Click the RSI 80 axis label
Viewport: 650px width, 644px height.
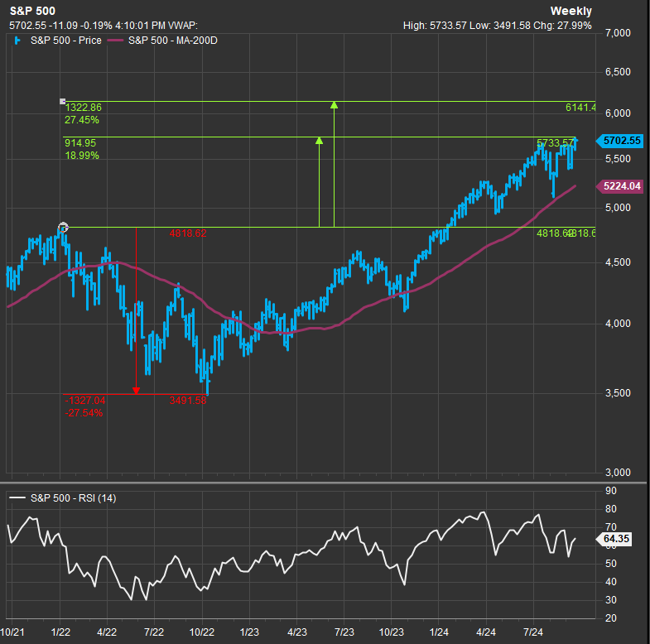(610, 509)
